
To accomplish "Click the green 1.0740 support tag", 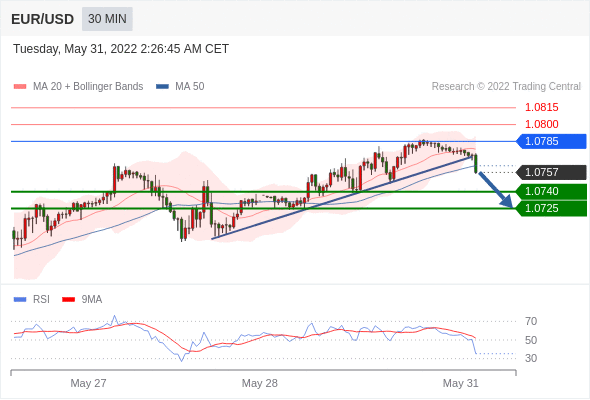I will click(x=551, y=192).
